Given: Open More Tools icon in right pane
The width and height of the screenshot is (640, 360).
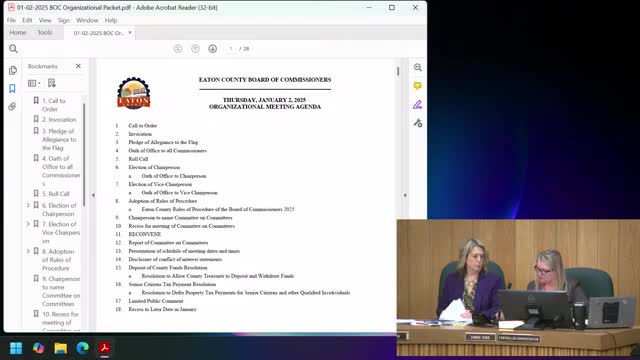Looking at the screenshot, I should pyautogui.click(x=418, y=123).
